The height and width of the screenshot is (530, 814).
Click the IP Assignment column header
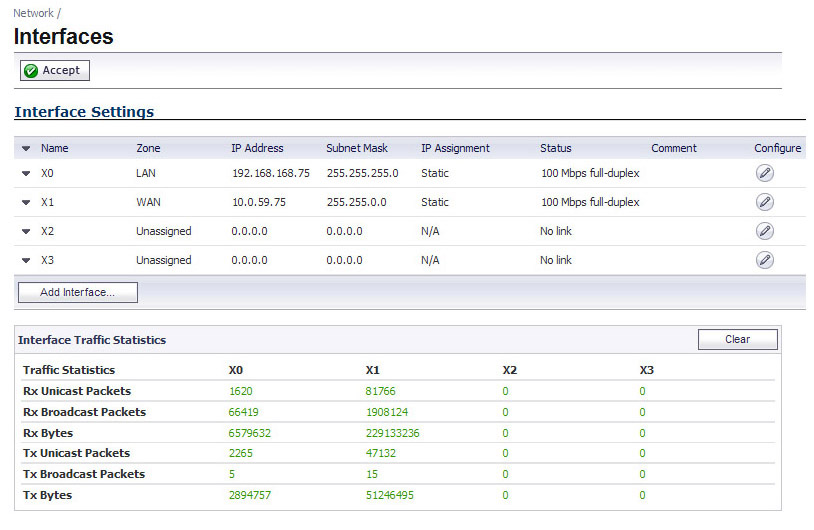[455, 148]
